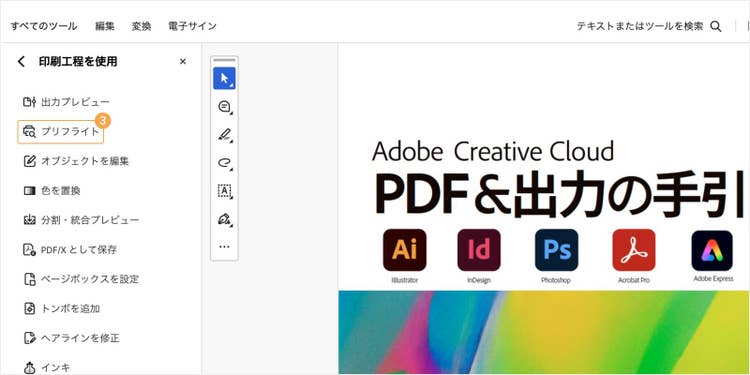Click the 分割・統合プレビュー icon

(x=30, y=220)
